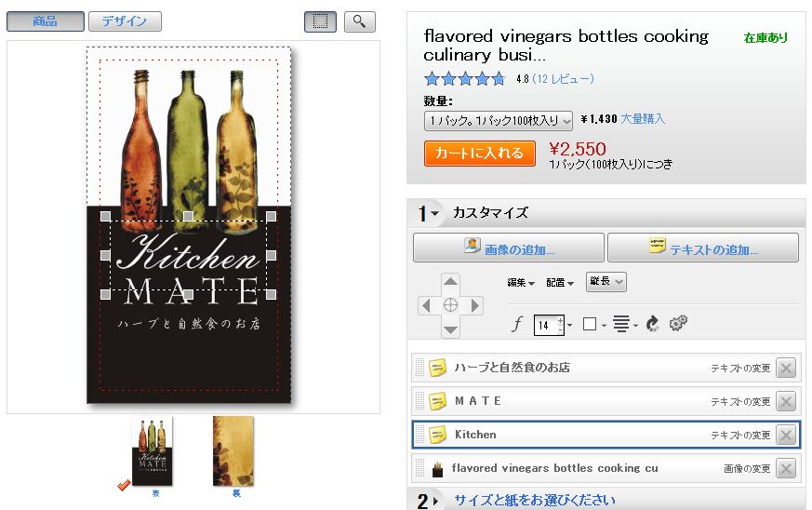
Task: Open the quantity pack dropdown
Action: (x=499, y=121)
